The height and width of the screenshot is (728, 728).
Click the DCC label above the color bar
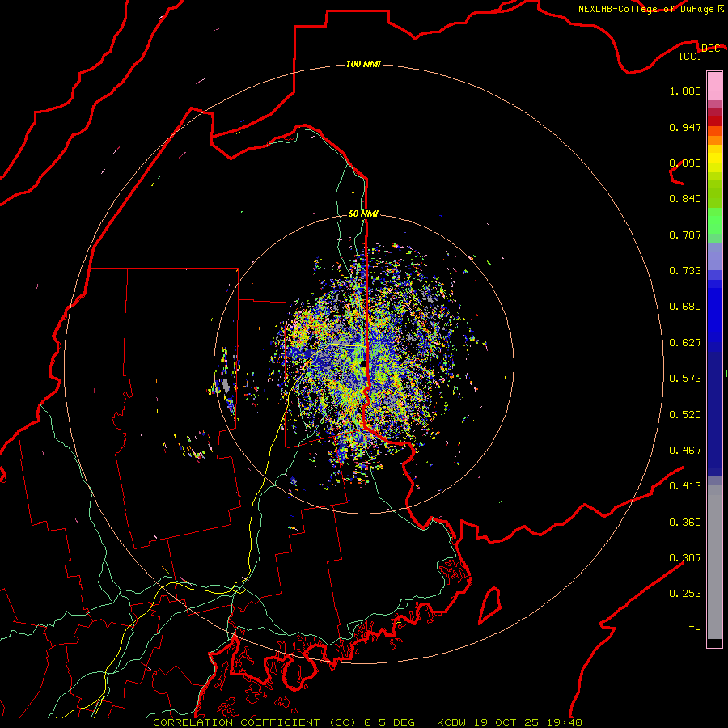tap(710, 49)
